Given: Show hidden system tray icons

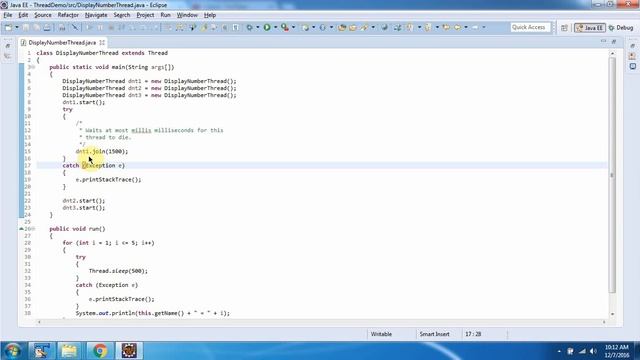Looking at the screenshot, I should pos(559,351).
